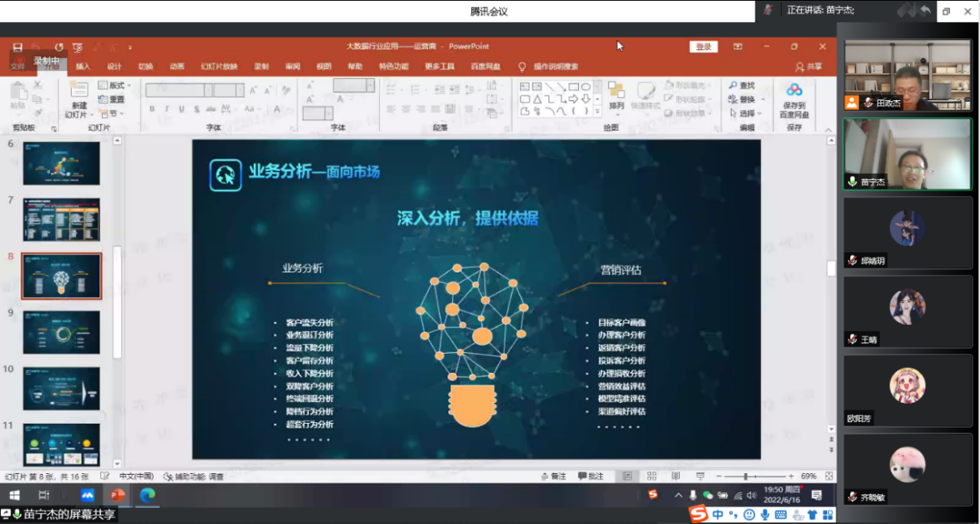Open the Slide Show (幻灯片放映) tab
The height and width of the screenshot is (524, 980).
click(219, 67)
